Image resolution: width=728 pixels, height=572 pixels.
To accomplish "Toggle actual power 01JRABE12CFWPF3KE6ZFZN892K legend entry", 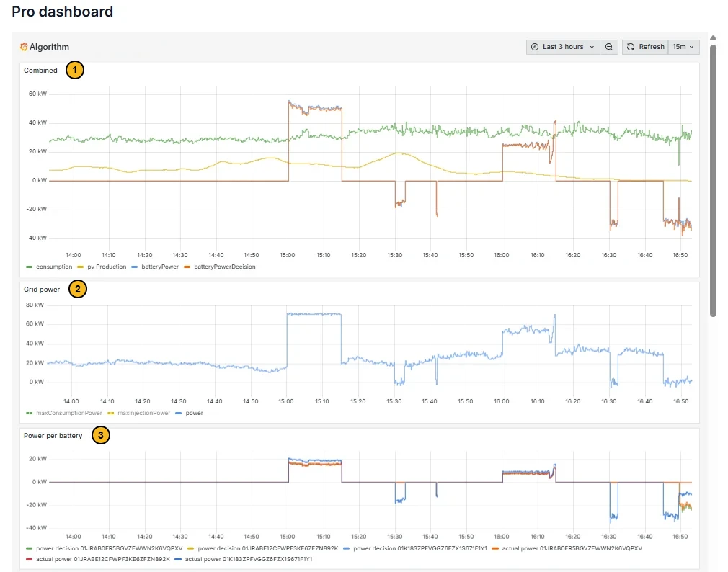I will (98, 559).
